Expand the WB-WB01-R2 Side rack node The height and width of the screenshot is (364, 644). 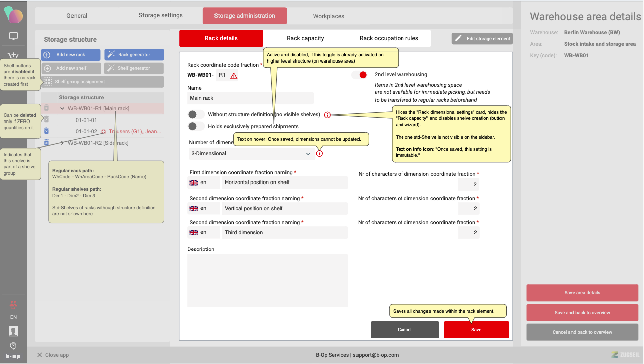[62, 143]
